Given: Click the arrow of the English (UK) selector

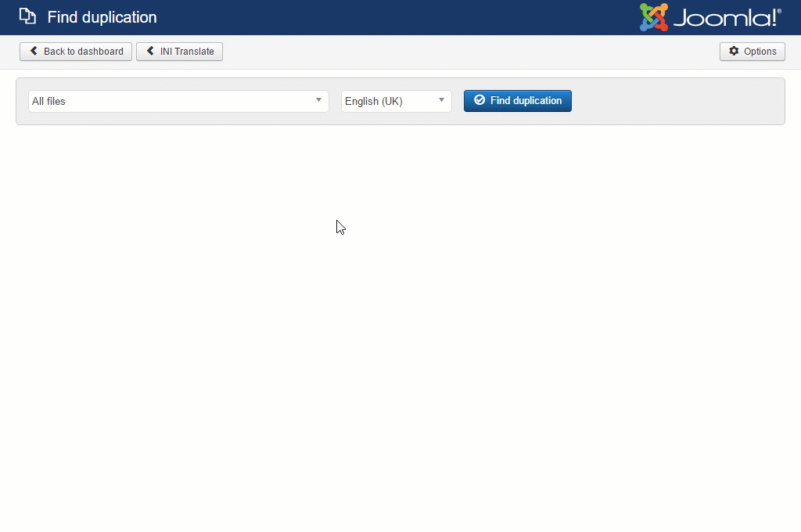Looking at the screenshot, I should [441, 100].
